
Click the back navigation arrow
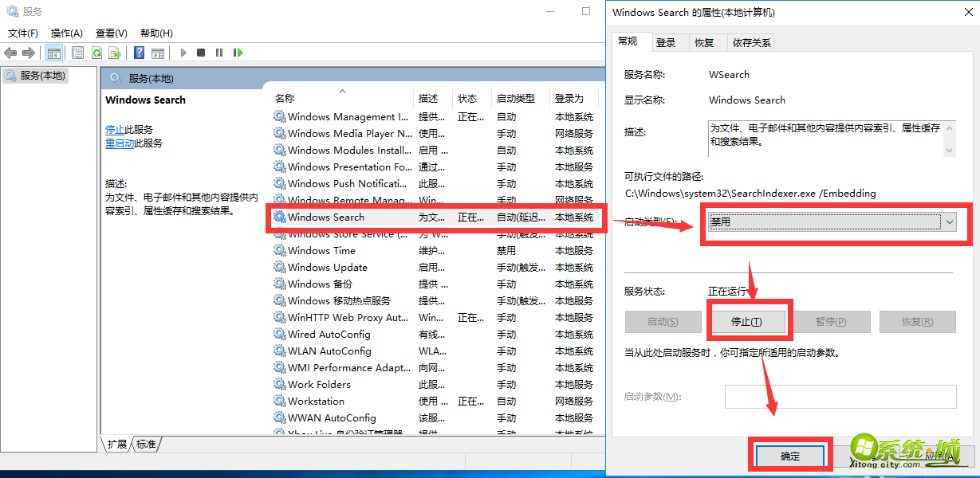pyautogui.click(x=10, y=53)
